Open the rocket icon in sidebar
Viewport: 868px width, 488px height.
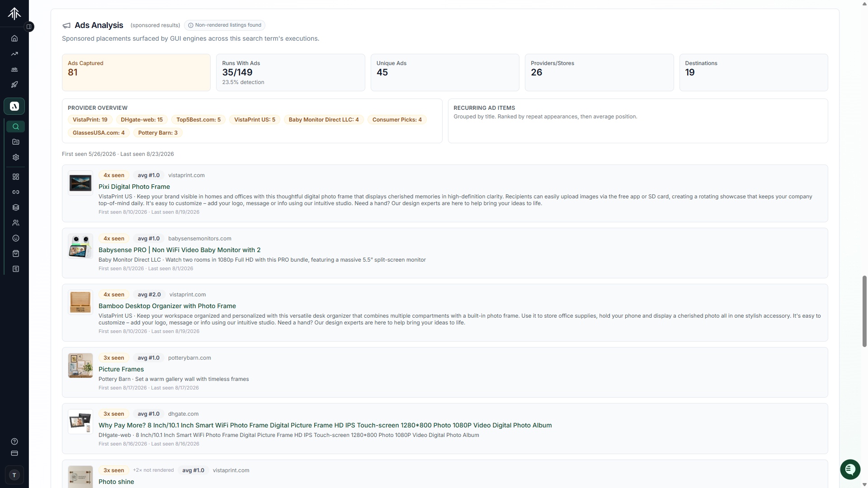pyautogui.click(x=14, y=84)
